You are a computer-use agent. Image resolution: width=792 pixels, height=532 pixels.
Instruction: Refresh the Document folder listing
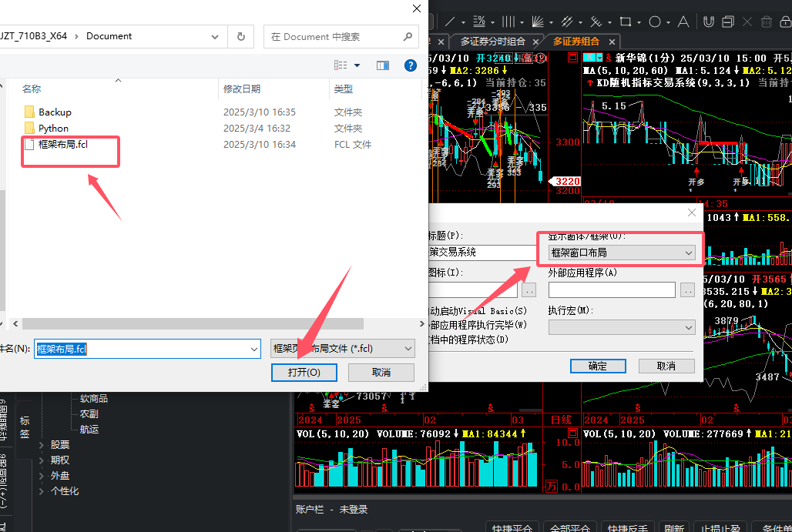tap(241, 36)
